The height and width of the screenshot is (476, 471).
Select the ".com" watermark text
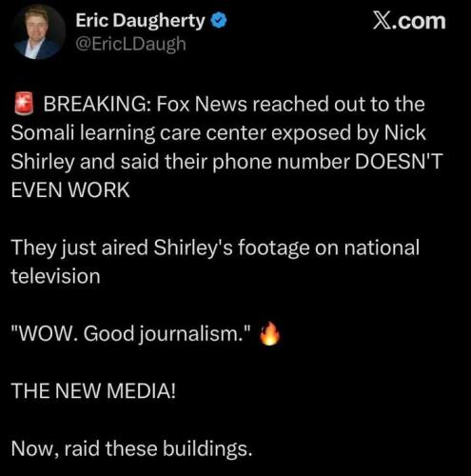[418, 21]
